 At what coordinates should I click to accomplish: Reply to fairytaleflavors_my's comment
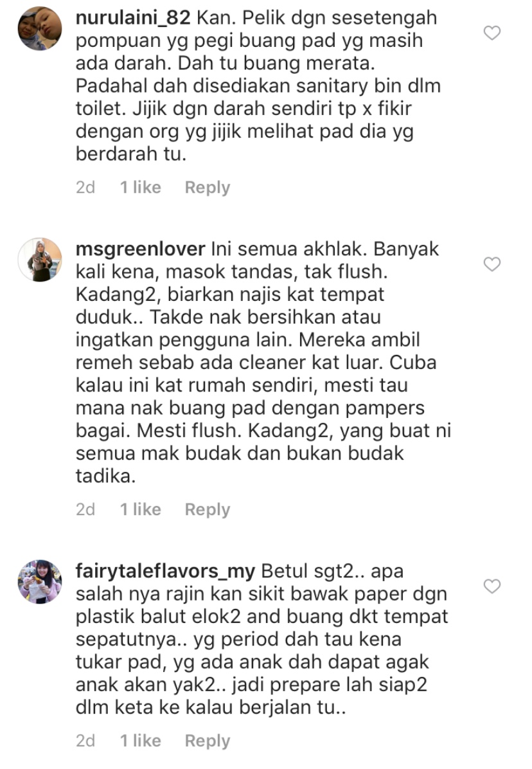pyautogui.click(x=208, y=741)
